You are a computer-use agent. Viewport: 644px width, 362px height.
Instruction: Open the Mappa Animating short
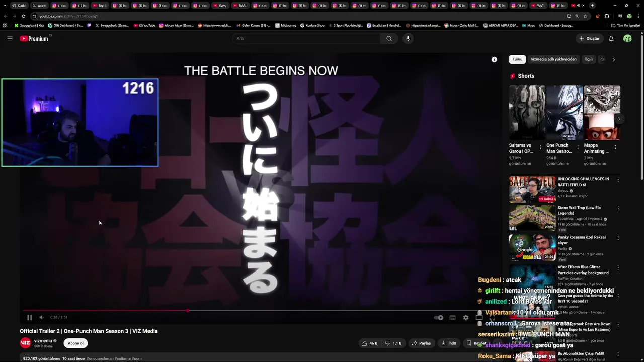[x=602, y=113]
